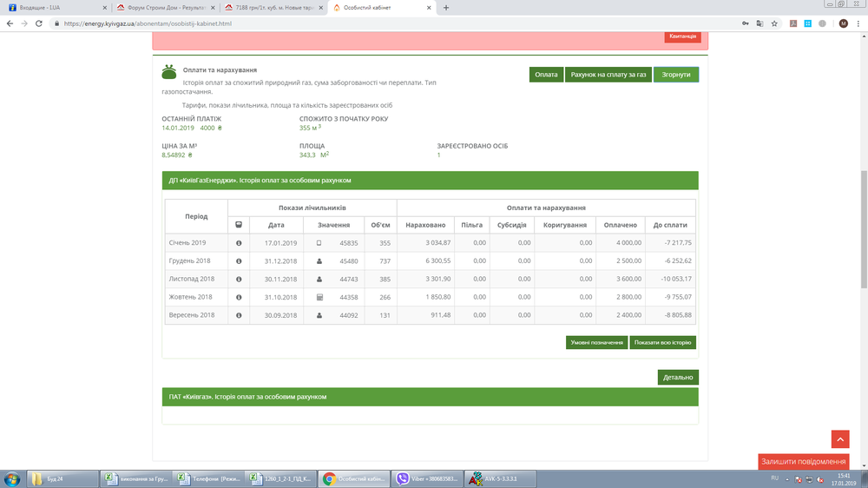Open Viber from the taskbar

(427, 479)
